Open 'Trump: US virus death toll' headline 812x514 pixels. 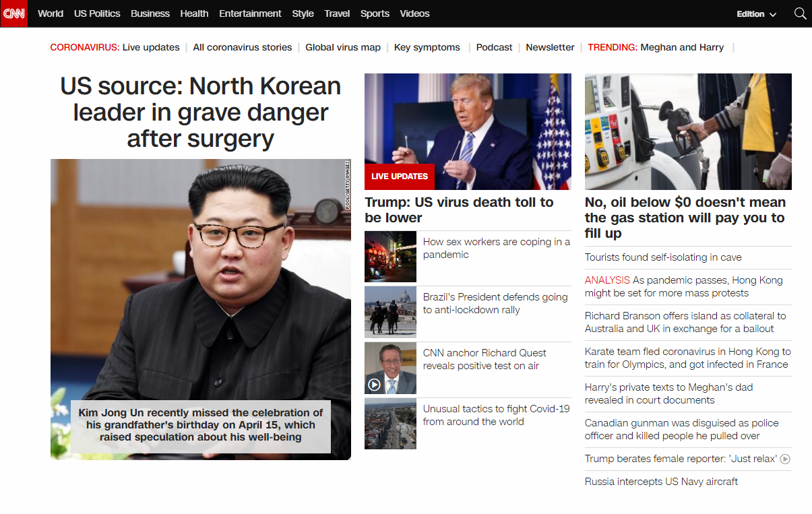point(459,210)
